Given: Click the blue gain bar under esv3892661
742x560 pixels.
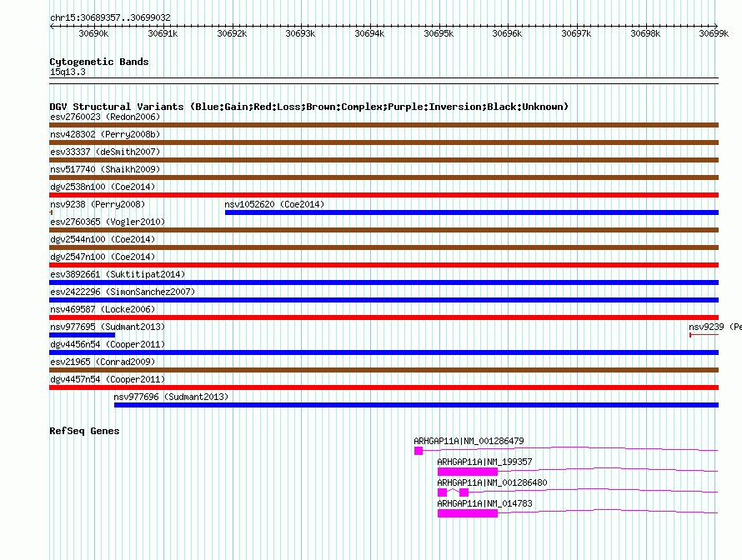Looking at the screenshot, I should (x=384, y=282).
